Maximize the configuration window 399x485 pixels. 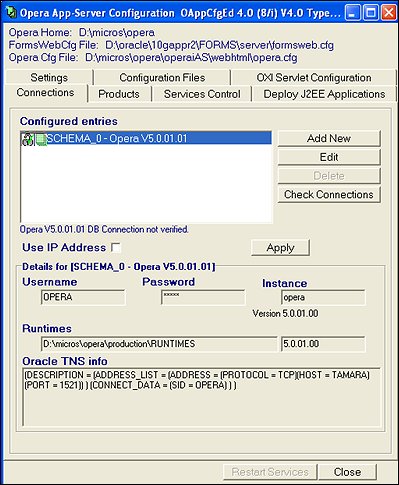coord(370,13)
